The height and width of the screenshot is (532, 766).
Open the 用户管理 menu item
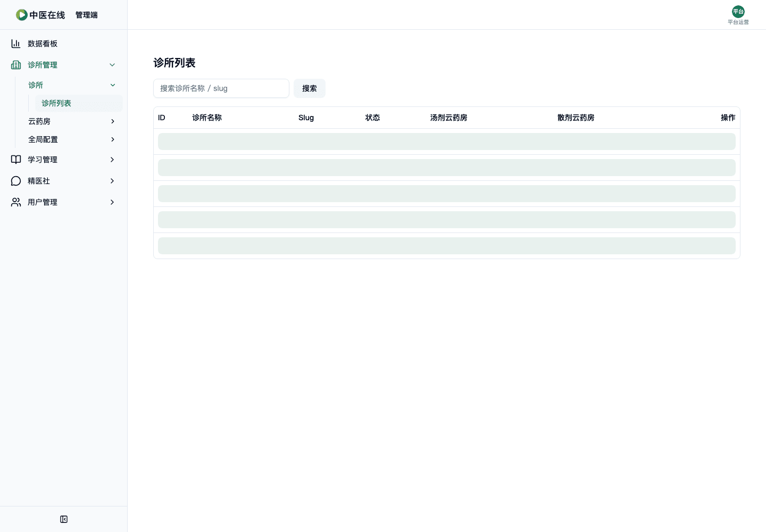coord(64,202)
